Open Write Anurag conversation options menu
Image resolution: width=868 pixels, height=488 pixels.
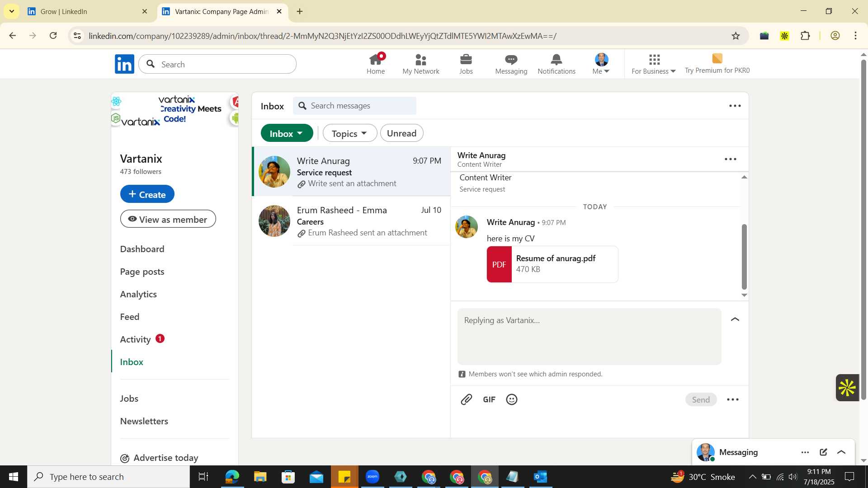click(731, 159)
